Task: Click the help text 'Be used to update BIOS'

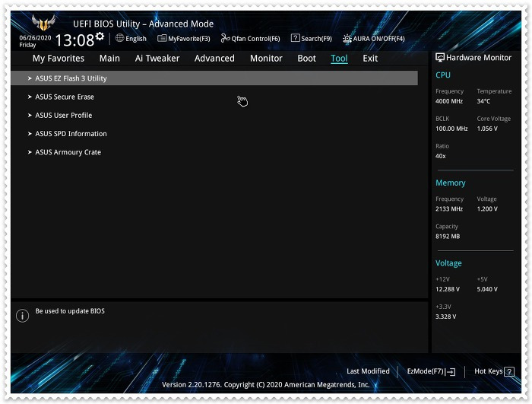Action: [x=70, y=311]
